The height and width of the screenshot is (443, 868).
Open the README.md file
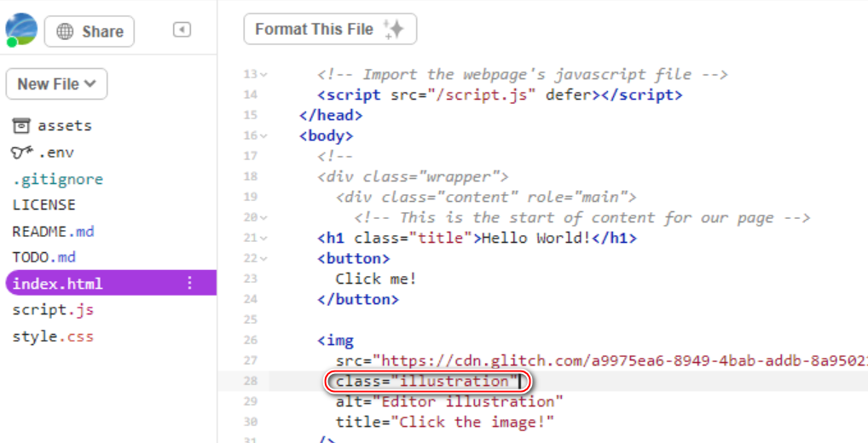[x=53, y=231]
